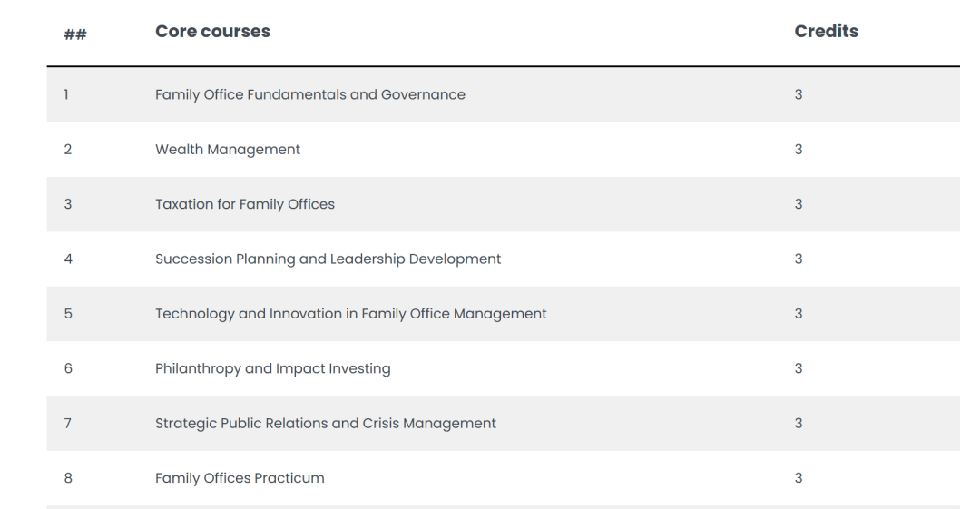
Task: Click the "##" column header
Action: point(75,34)
